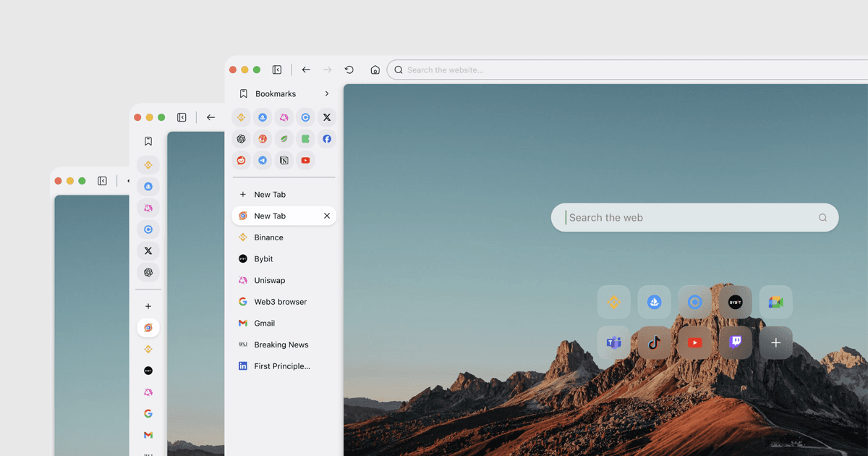Open the Reddit bookmark icon
This screenshot has height=456, width=868.
coord(242,161)
